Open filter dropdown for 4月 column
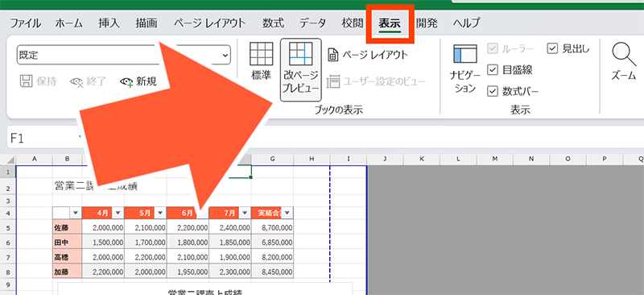 pyautogui.click(x=118, y=213)
